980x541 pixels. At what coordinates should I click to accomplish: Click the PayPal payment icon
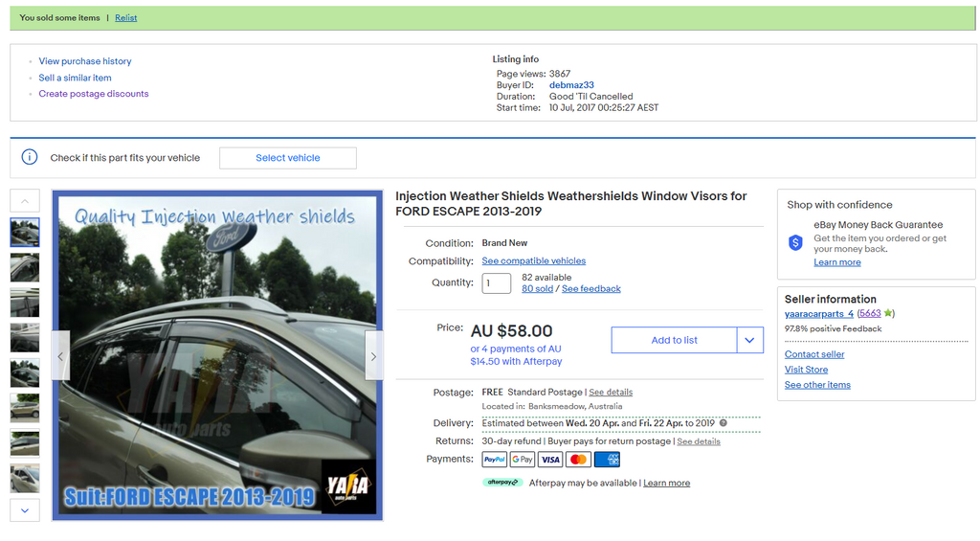pos(495,460)
